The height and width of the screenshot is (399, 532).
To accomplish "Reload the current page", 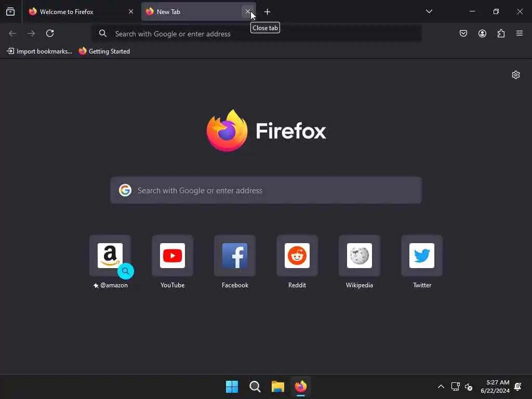I will [x=50, y=33].
